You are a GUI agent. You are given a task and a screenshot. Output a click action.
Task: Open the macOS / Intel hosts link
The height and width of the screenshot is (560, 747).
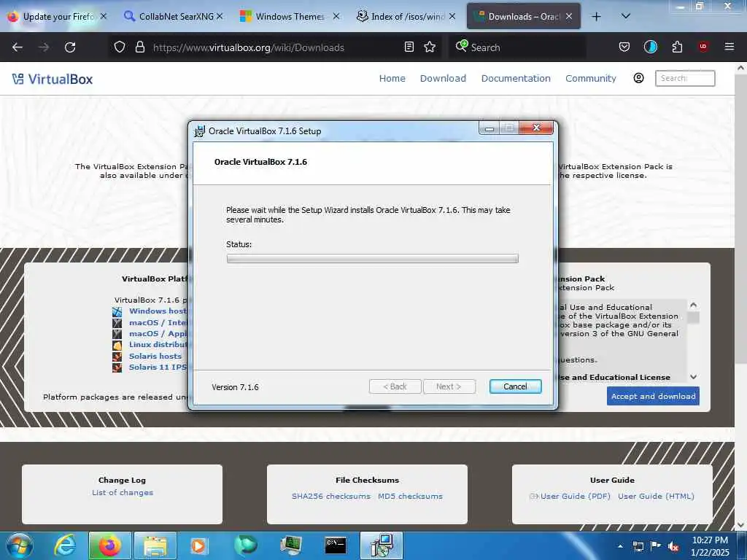[158, 322]
